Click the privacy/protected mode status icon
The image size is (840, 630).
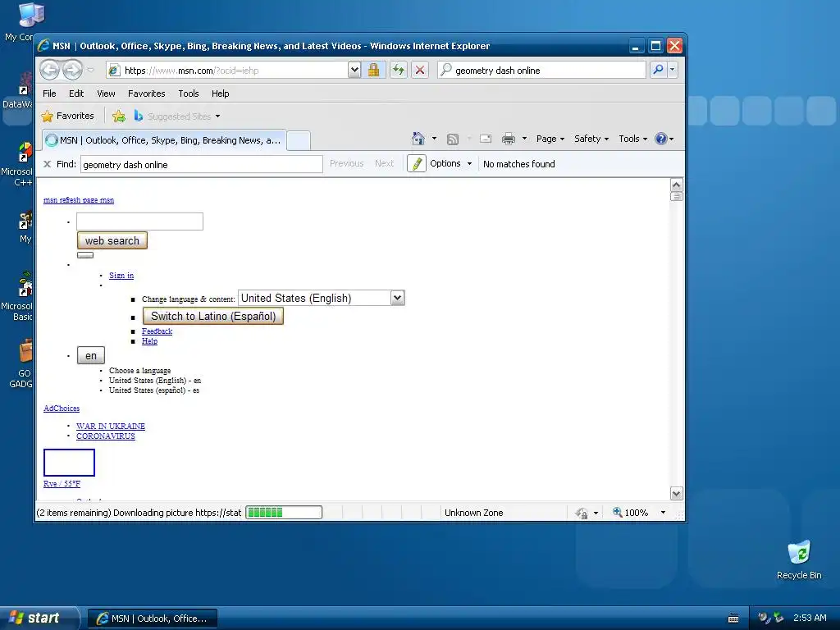pos(582,513)
